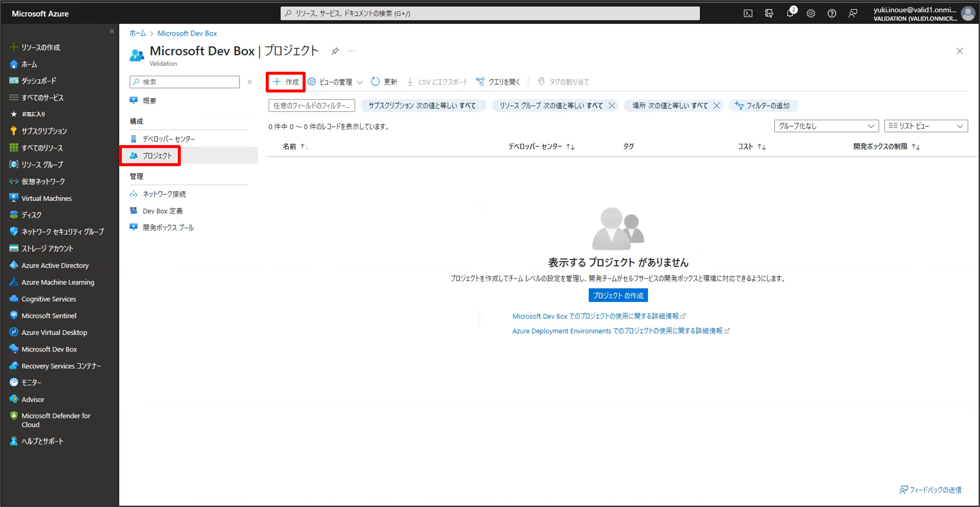Select ネットワーク接続 in the resource menu
The height and width of the screenshot is (507, 980).
pyautogui.click(x=164, y=194)
